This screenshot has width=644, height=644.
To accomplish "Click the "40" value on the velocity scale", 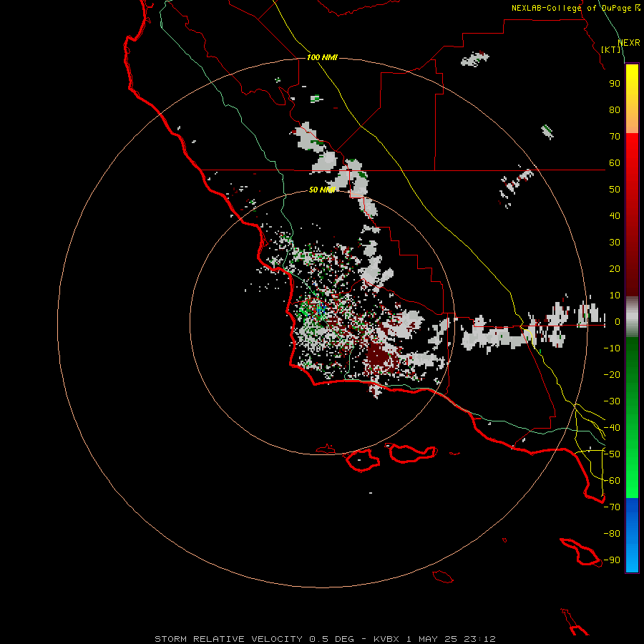I will 615,215.
